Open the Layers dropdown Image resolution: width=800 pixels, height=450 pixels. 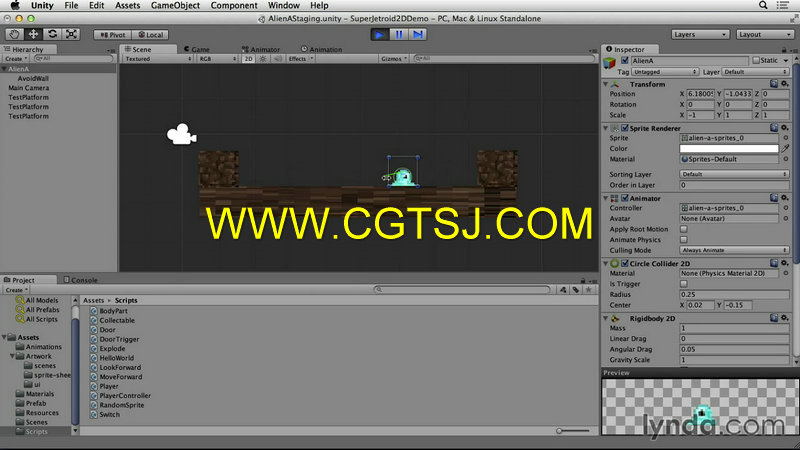[x=699, y=35]
